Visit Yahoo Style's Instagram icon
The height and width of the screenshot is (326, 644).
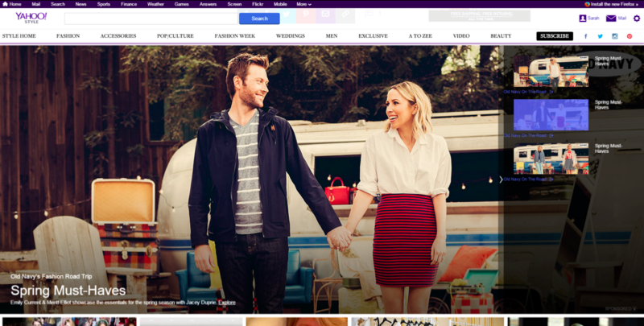[x=615, y=36]
